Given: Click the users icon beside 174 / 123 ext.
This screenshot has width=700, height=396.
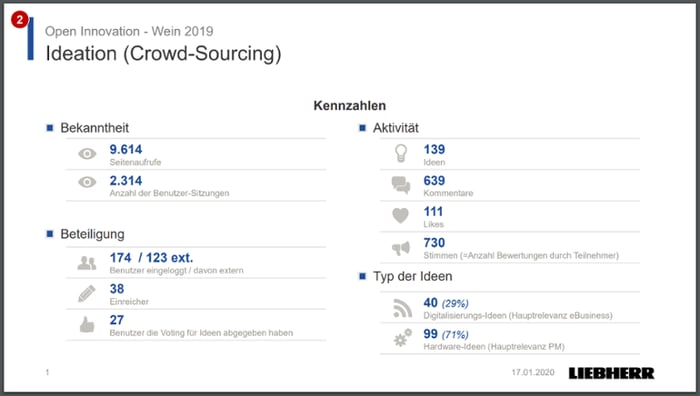Looking at the screenshot, I should [87, 263].
